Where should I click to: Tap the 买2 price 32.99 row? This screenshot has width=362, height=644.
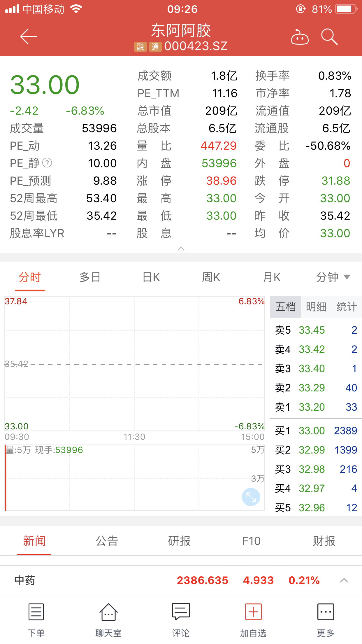[316, 450]
